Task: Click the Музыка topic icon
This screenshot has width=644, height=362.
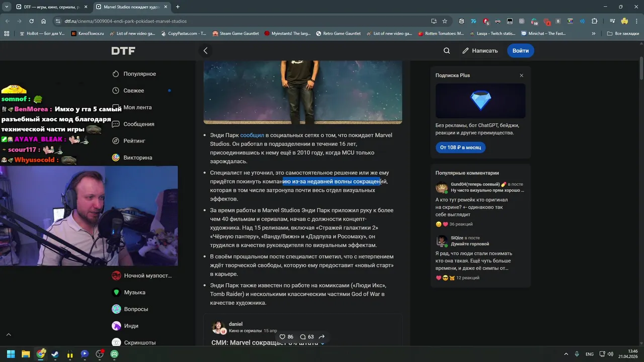Action: [116, 292]
